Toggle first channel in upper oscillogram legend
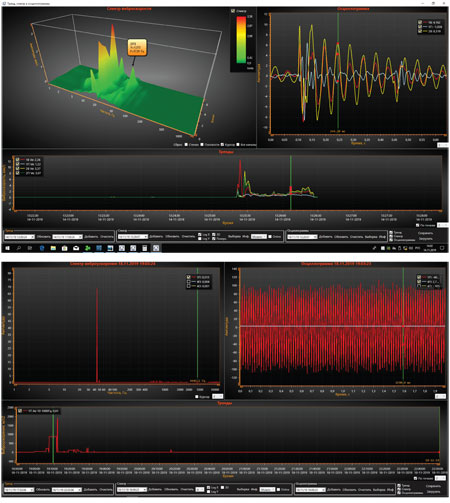Viewport: 450px width, 503px height. coord(420,22)
